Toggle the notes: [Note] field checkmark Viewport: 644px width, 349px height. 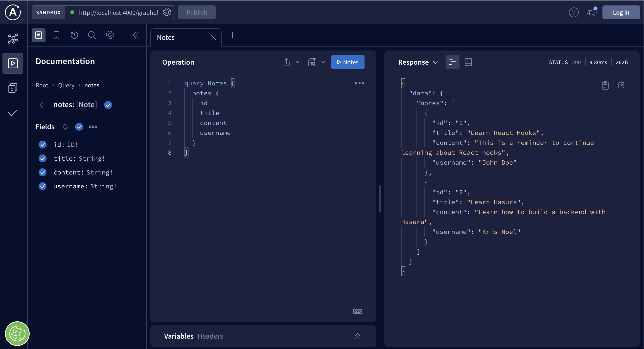click(108, 105)
